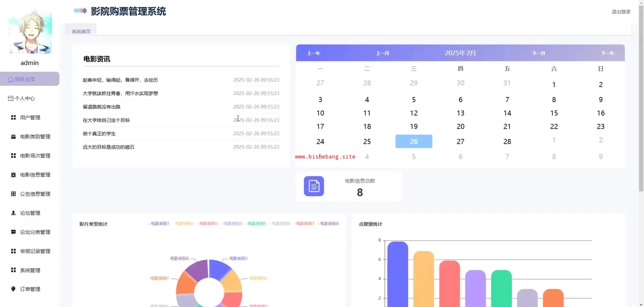Image resolution: width=644 pixels, height=307 pixels.
Task: Click the 个人中心 sidebar icon
Action: tap(11, 99)
